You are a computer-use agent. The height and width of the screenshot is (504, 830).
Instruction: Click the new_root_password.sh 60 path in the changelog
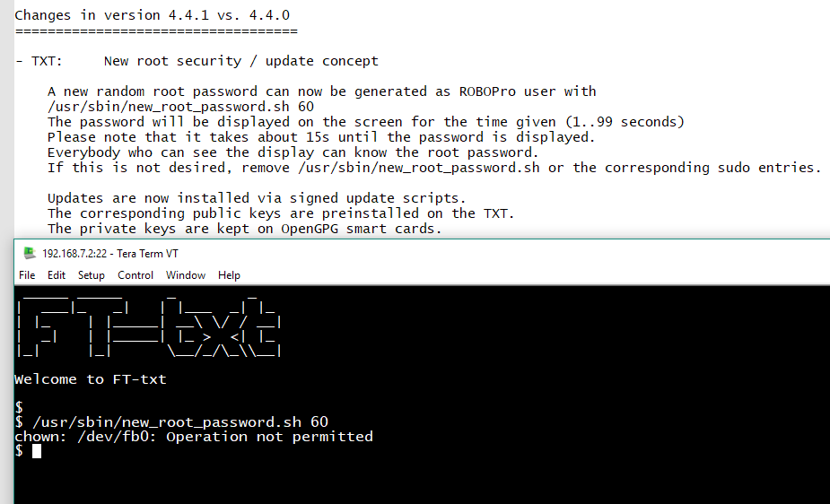pyautogui.click(x=180, y=107)
